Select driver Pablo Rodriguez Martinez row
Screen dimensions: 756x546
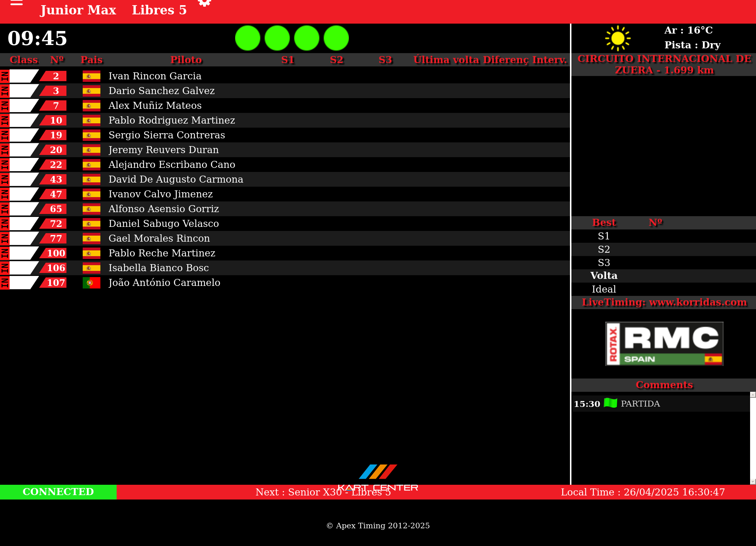(x=172, y=120)
